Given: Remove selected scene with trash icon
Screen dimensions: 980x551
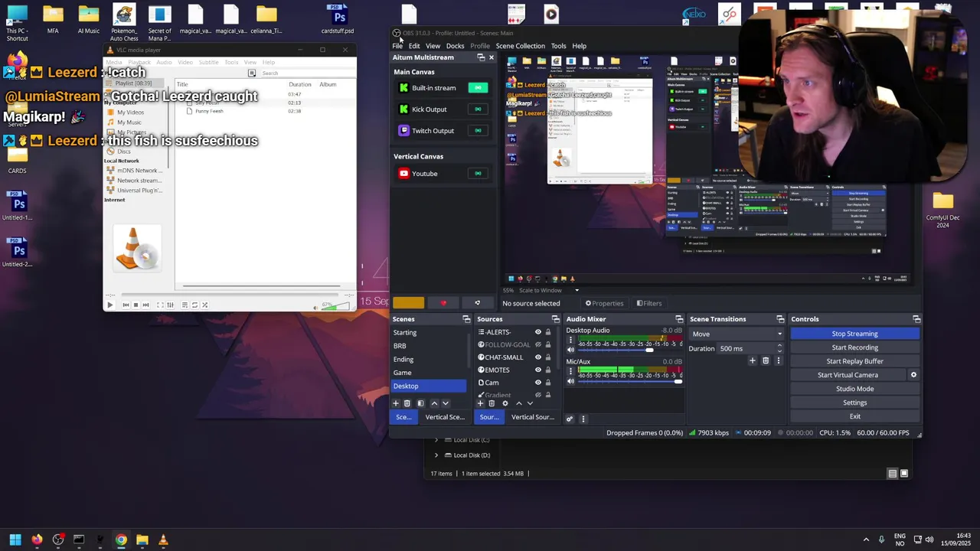Looking at the screenshot, I should (x=407, y=403).
